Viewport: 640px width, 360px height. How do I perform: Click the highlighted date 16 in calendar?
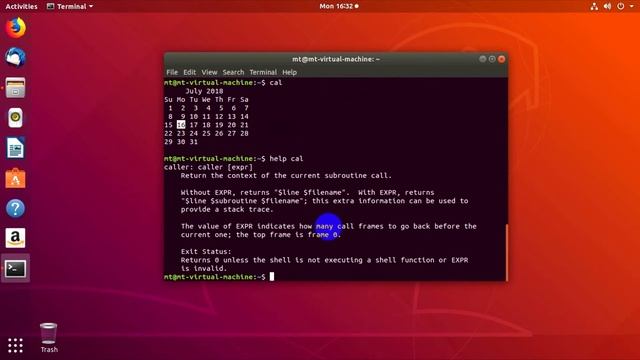point(181,125)
